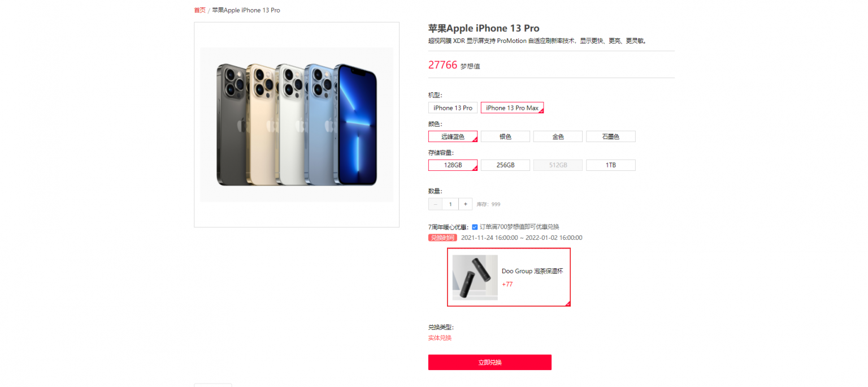Viewport: 868px width, 387px height.
Task: Open the iPhone 13 Pro product image
Action: pos(297,124)
